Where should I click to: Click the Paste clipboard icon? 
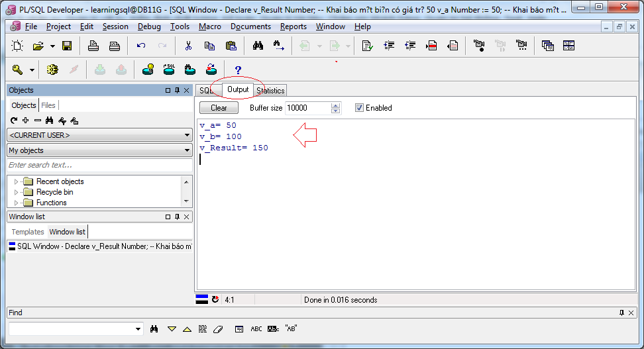click(x=231, y=46)
